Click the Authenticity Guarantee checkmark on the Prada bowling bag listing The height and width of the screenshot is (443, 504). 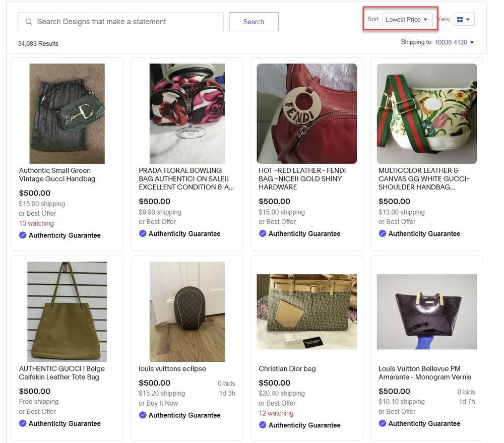click(x=144, y=233)
